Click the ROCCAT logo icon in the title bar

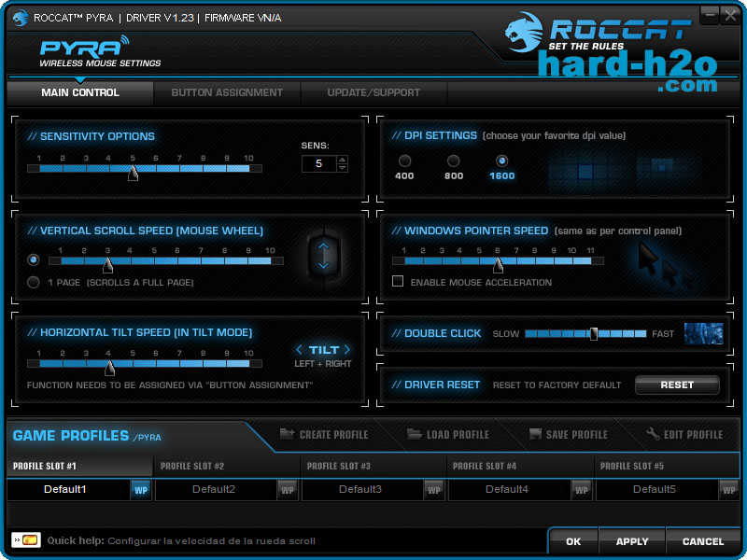(x=20, y=18)
